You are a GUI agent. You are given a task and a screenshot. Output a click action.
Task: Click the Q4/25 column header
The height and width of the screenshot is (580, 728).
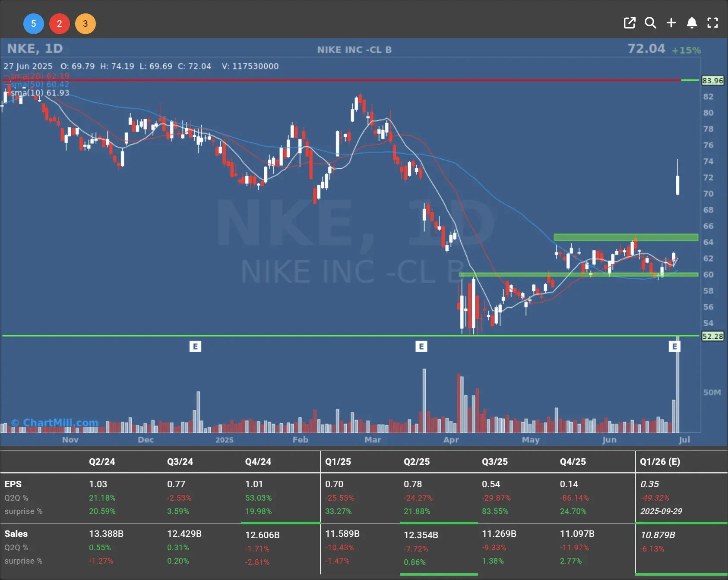coord(573,461)
